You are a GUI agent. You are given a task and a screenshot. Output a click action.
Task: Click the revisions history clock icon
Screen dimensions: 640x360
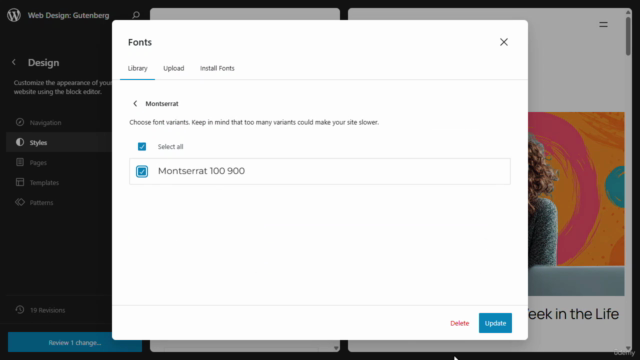[20, 310]
